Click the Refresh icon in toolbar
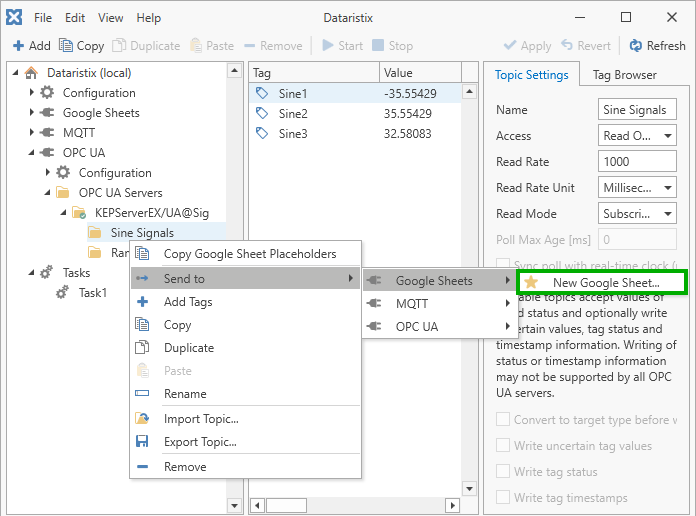 636,45
